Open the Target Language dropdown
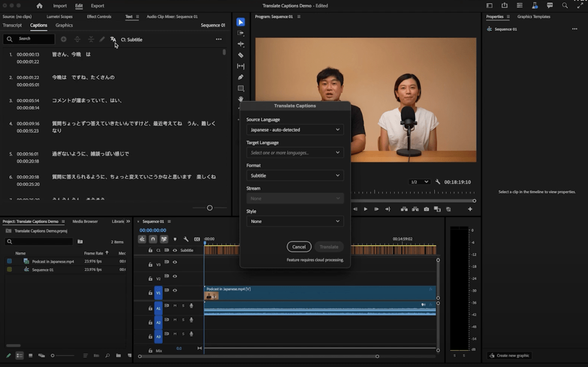The height and width of the screenshot is (367, 588). 295,153
